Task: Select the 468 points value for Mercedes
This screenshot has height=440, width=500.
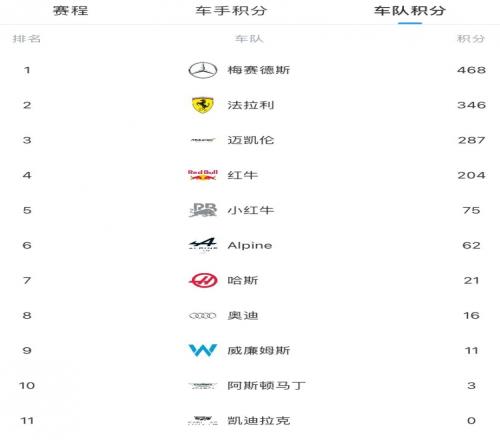Action: [x=471, y=70]
